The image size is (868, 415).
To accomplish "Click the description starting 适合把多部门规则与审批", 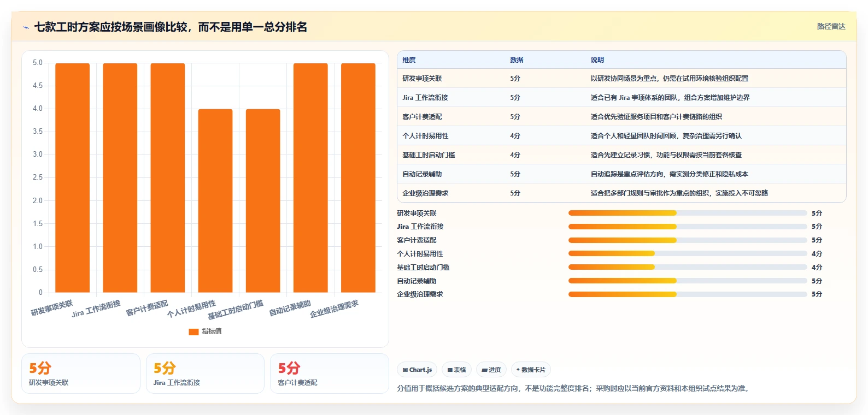I will point(679,193).
